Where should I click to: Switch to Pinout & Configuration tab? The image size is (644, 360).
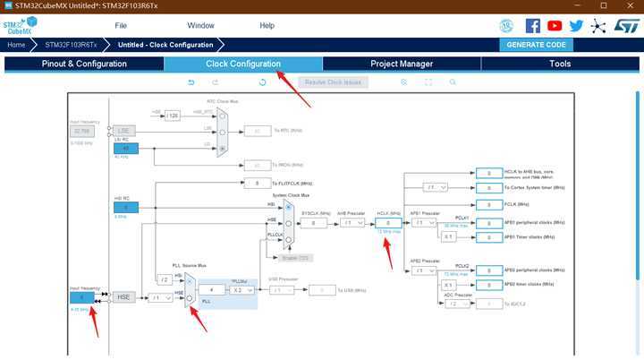[x=84, y=64]
